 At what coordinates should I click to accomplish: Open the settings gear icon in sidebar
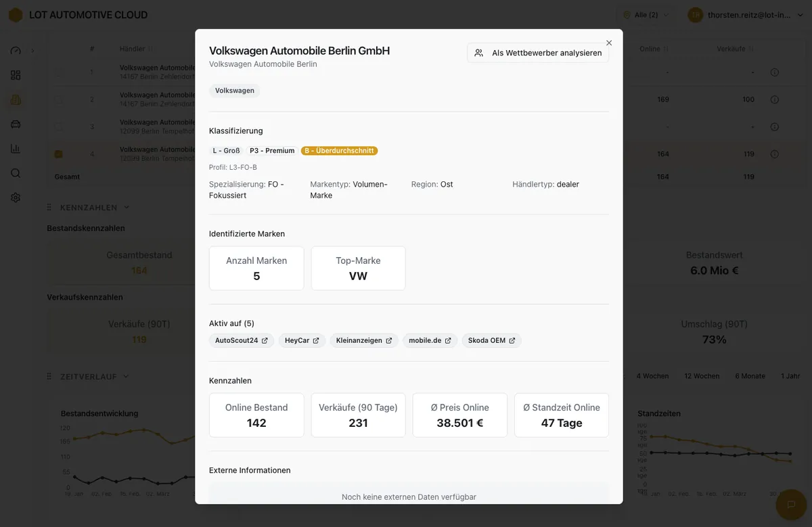tap(16, 198)
